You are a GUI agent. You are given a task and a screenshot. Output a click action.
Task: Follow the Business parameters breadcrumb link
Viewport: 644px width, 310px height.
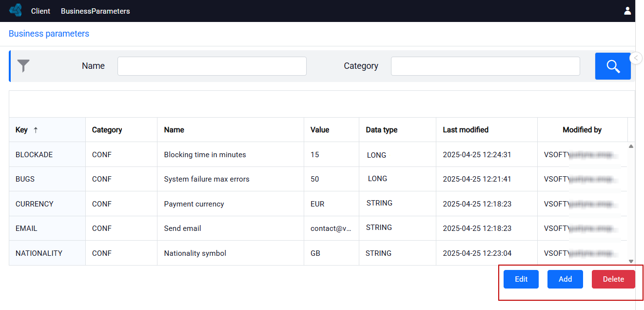tap(49, 34)
